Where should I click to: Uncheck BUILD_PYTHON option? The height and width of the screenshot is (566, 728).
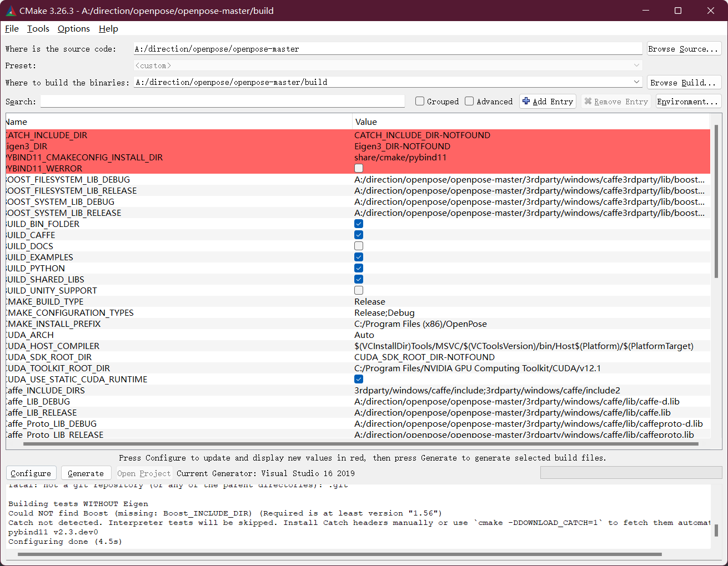[359, 268]
